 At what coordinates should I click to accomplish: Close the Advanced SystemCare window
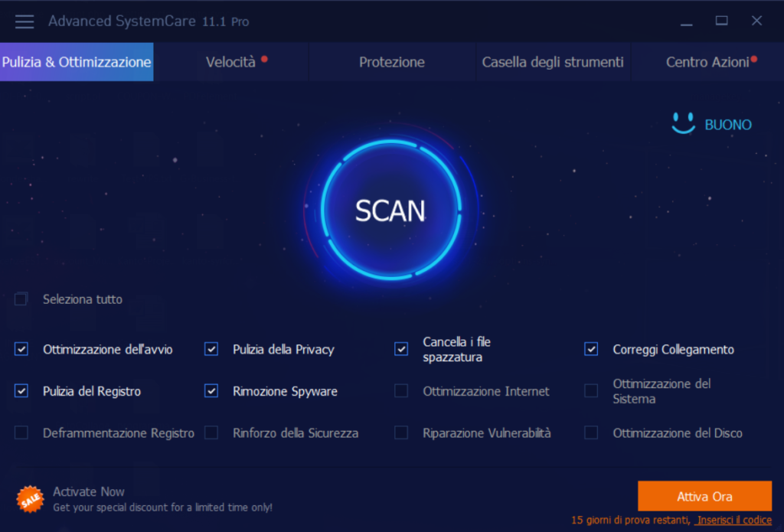[756, 21]
